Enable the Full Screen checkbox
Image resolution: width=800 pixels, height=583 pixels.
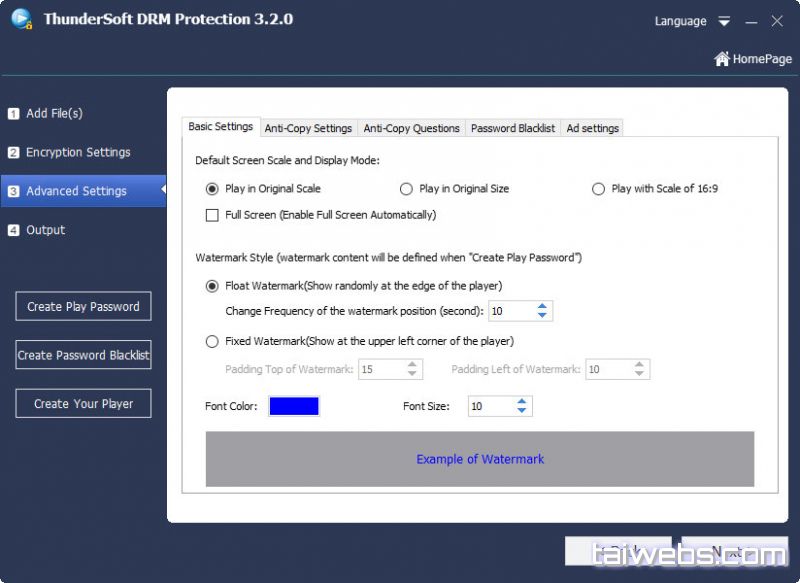coord(212,215)
